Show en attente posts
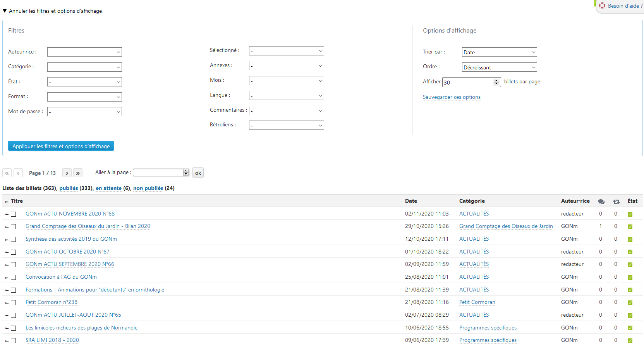 click(108, 188)
